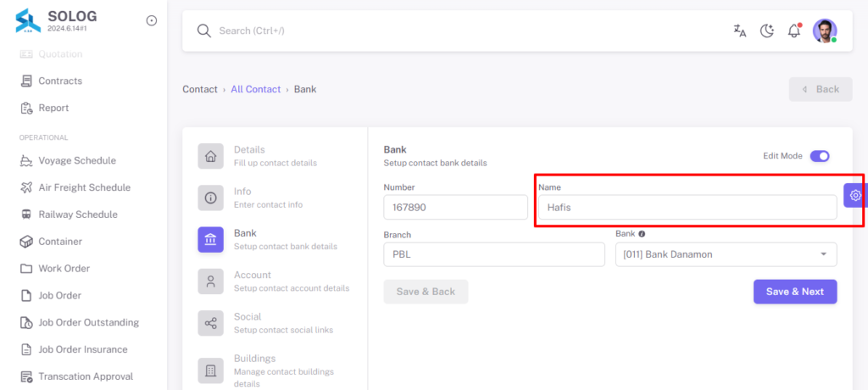Image resolution: width=868 pixels, height=390 pixels.
Task: Click the Save & Back button
Action: tap(426, 292)
